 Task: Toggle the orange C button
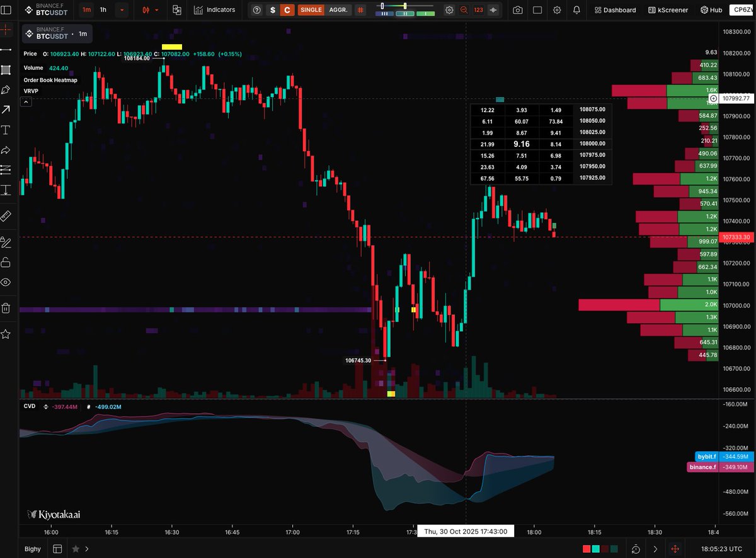point(287,10)
